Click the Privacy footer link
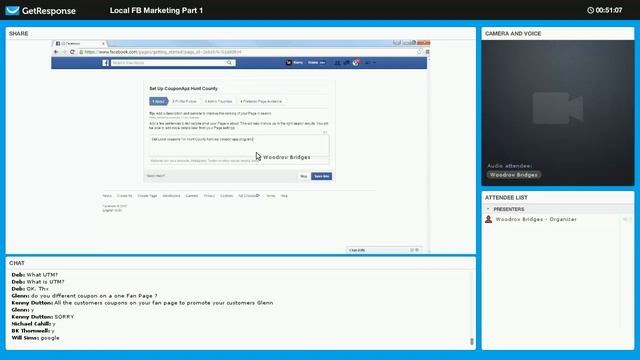Image resolution: width=640 pixels, height=360 pixels. coord(209,196)
